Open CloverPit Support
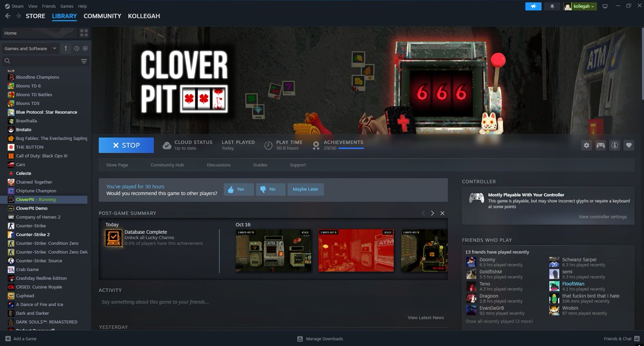This screenshot has width=644, height=346. point(298,165)
